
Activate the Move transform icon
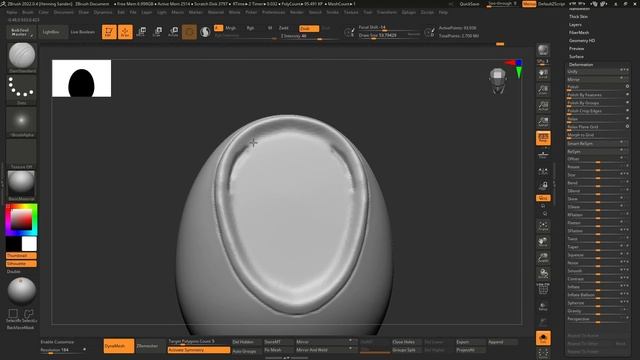coord(142,32)
